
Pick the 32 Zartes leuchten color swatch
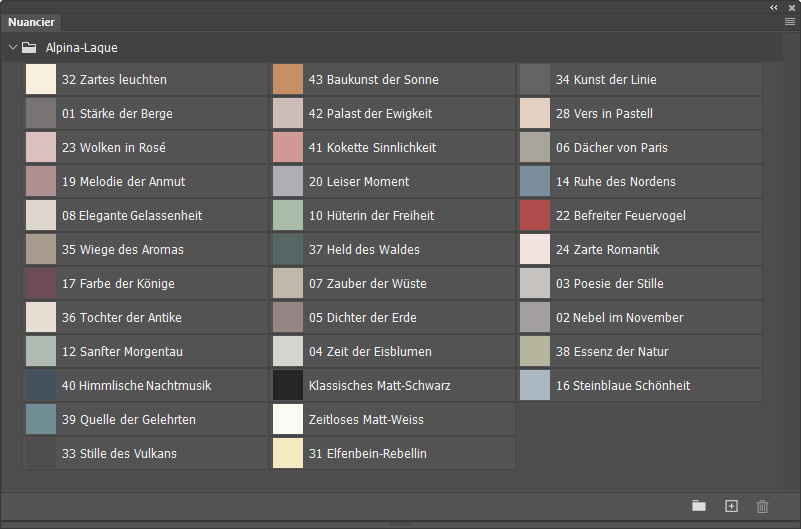click(41, 79)
